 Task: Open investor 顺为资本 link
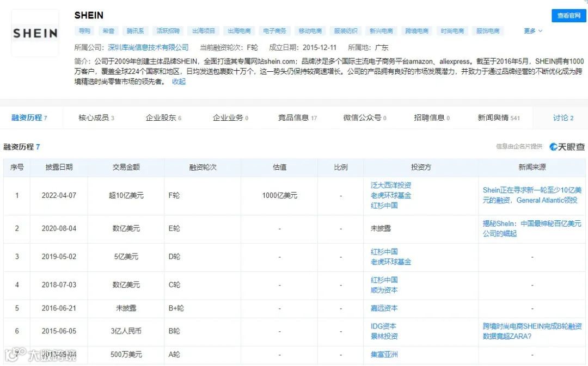tap(384, 290)
